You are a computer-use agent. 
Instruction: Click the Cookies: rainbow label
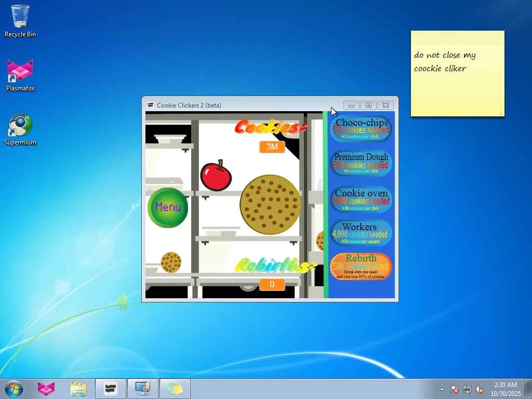pyautogui.click(x=270, y=127)
